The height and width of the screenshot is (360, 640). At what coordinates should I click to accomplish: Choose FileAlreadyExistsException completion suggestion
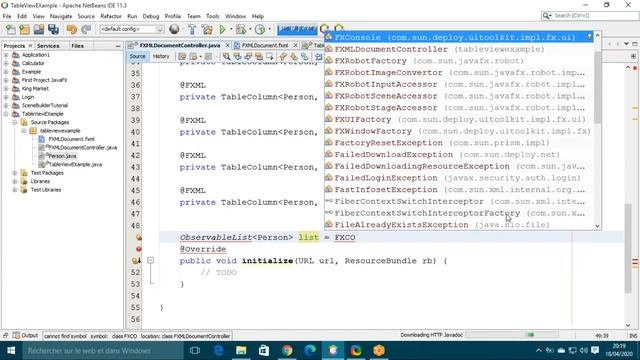click(x=459, y=225)
